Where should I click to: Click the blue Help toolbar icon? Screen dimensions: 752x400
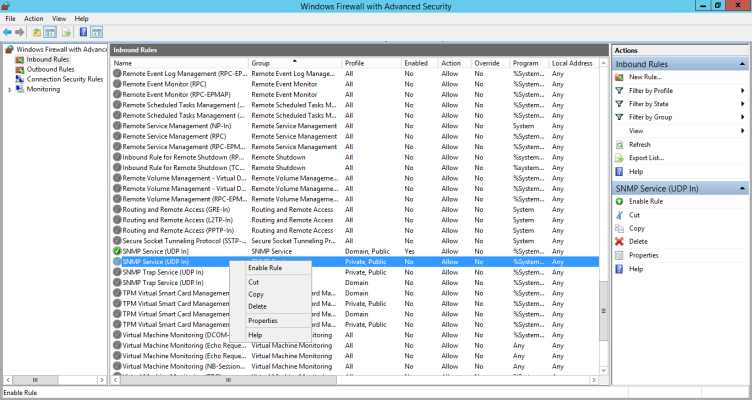pos(83,32)
